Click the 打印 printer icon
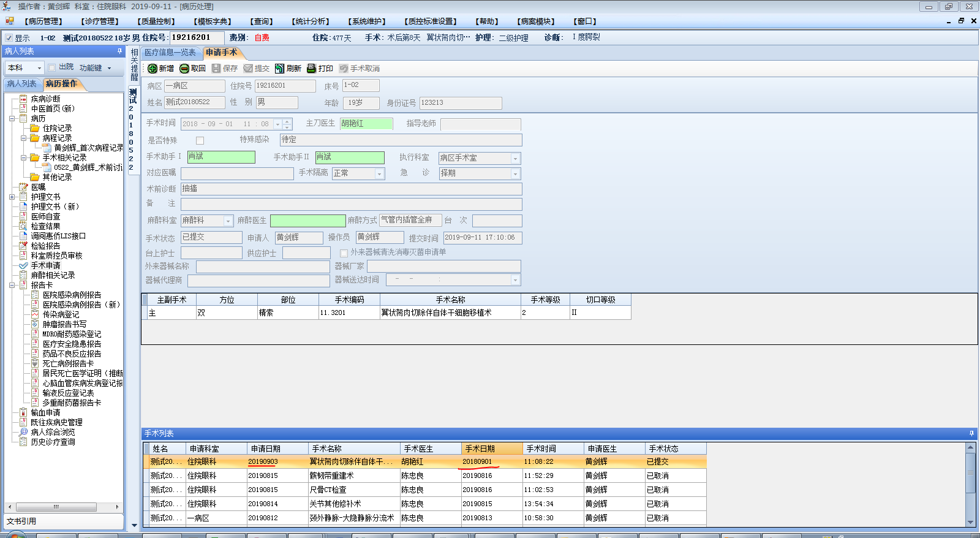The width and height of the screenshot is (980, 538). click(312, 69)
